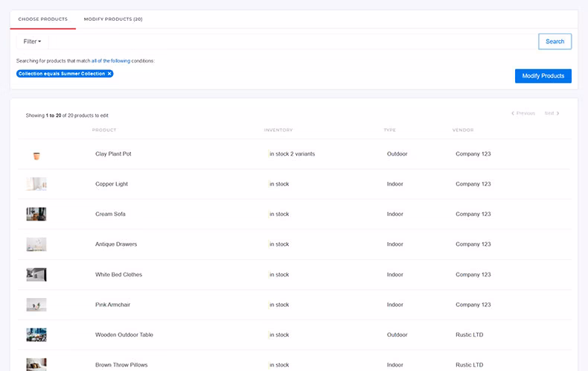Switch to Modify Products (20) tab
This screenshot has height=371, width=588.
113,19
